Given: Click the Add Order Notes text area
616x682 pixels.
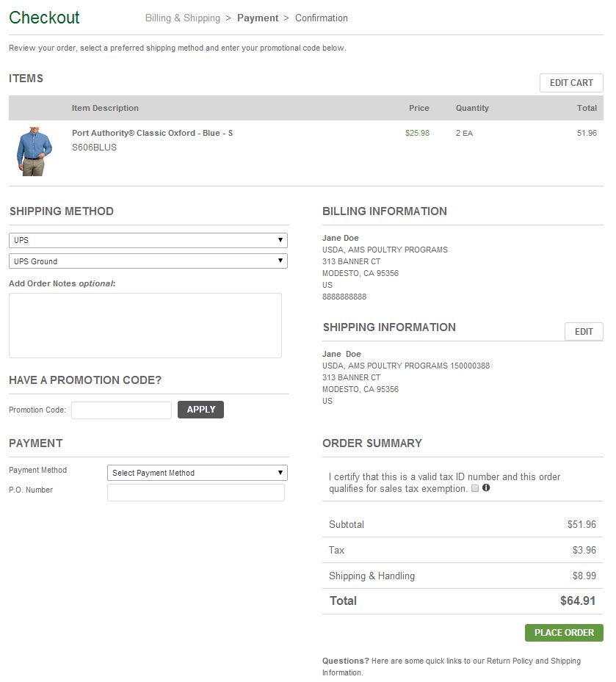Looking at the screenshot, I should pos(145,325).
